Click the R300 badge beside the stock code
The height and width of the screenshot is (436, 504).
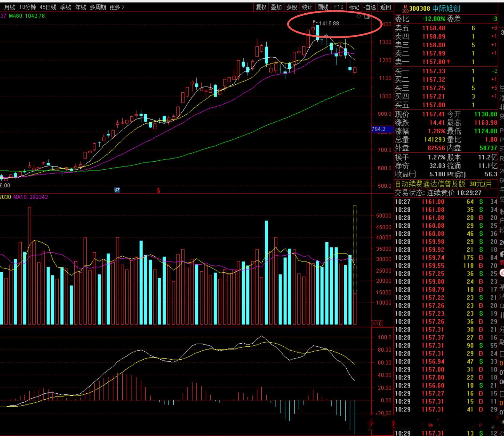pos(405,9)
